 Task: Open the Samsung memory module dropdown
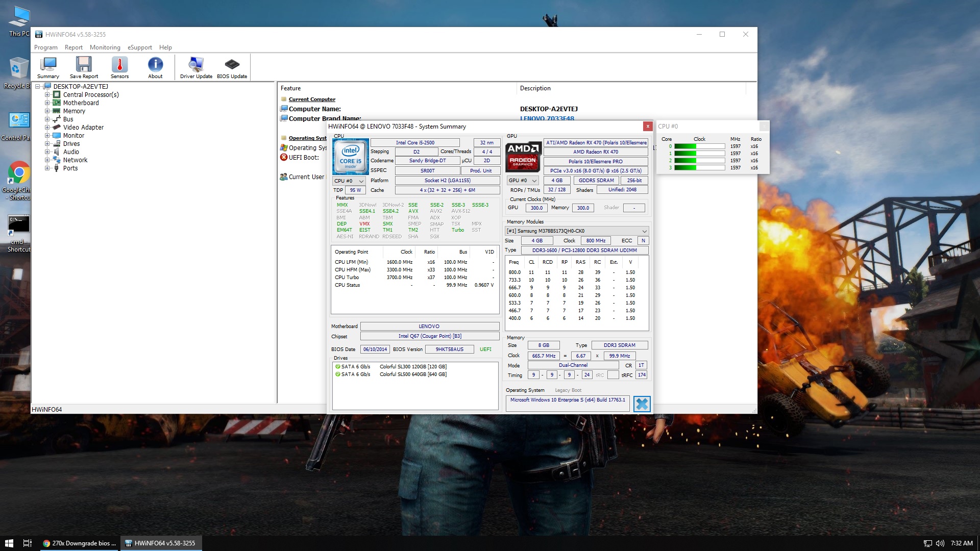(x=577, y=231)
